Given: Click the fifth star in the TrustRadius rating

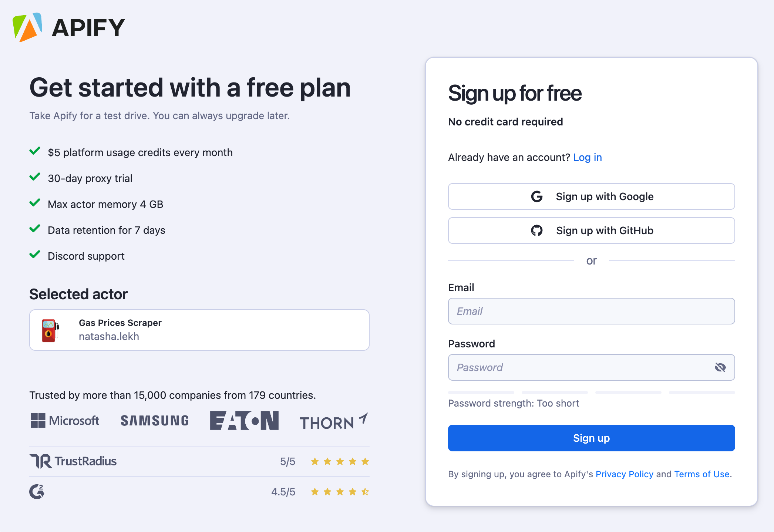Looking at the screenshot, I should point(364,461).
